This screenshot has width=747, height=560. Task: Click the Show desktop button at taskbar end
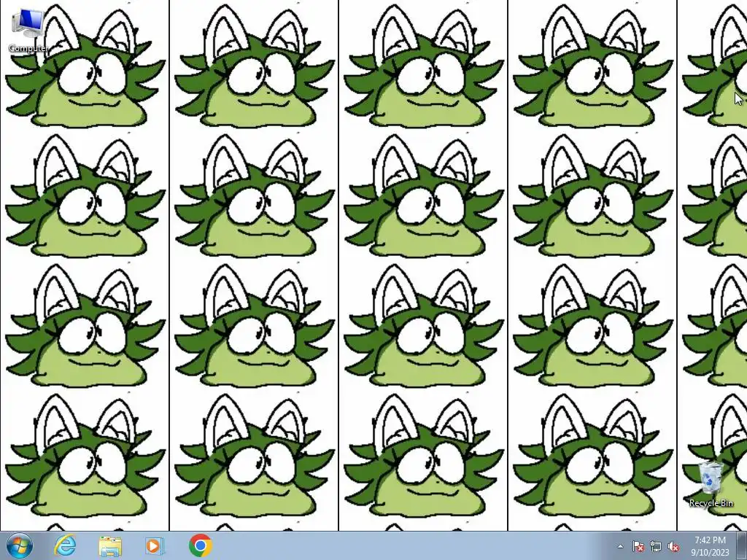click(x=742, y=545)
